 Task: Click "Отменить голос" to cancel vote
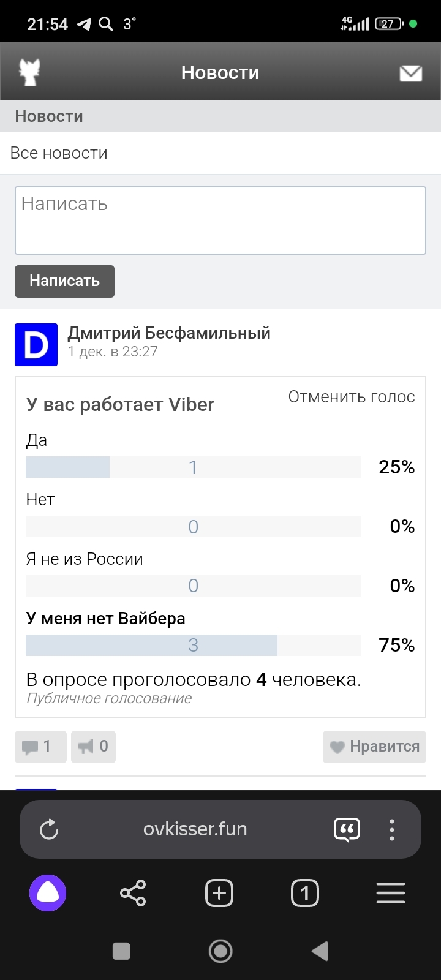[x=352, y=397]
